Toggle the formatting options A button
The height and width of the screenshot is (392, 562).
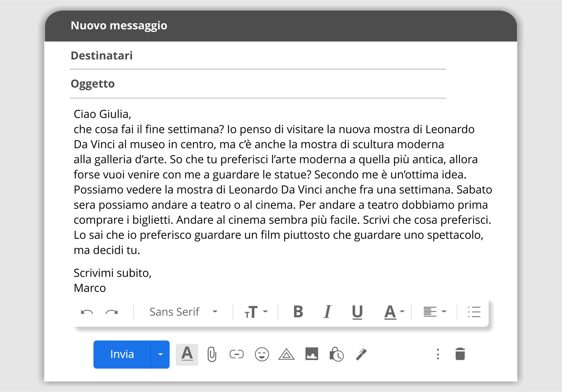(187, 355)
